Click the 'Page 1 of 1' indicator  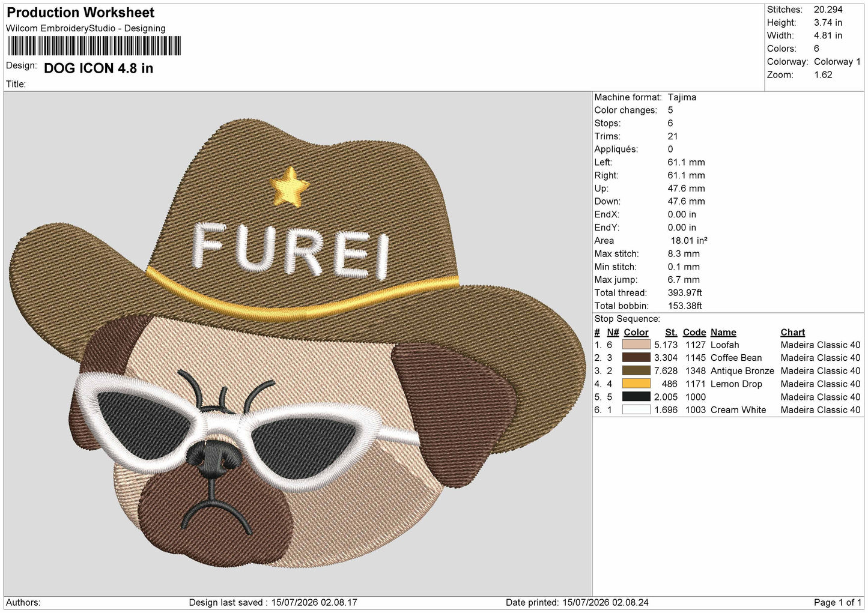pyautogui.click(x=837, y=602)
